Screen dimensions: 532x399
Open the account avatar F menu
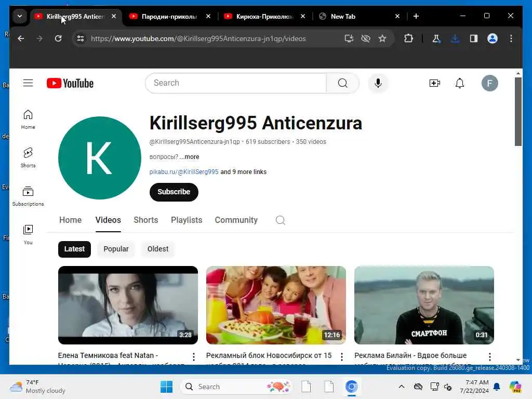[489, 83]
